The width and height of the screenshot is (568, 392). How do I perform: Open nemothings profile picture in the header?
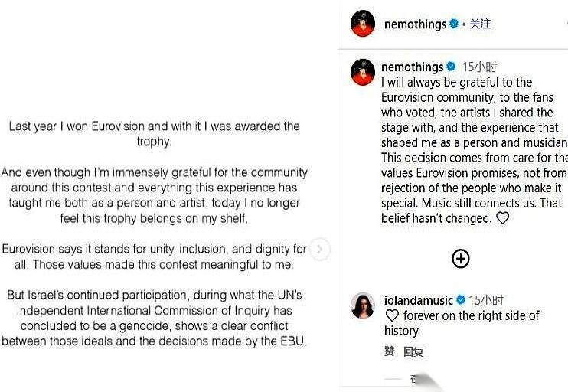coord(363,24)
